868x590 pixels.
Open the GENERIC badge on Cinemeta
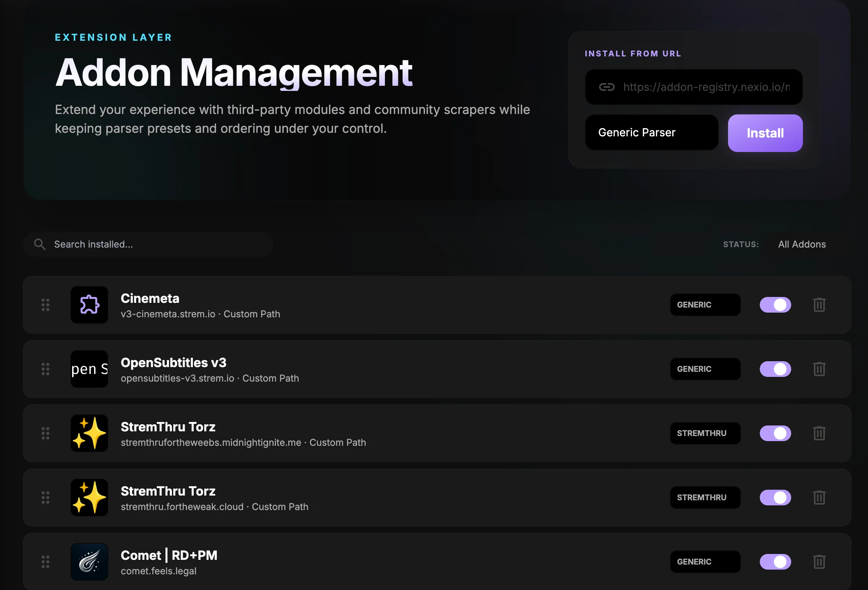pyautogui.click(x=705, y=304)
